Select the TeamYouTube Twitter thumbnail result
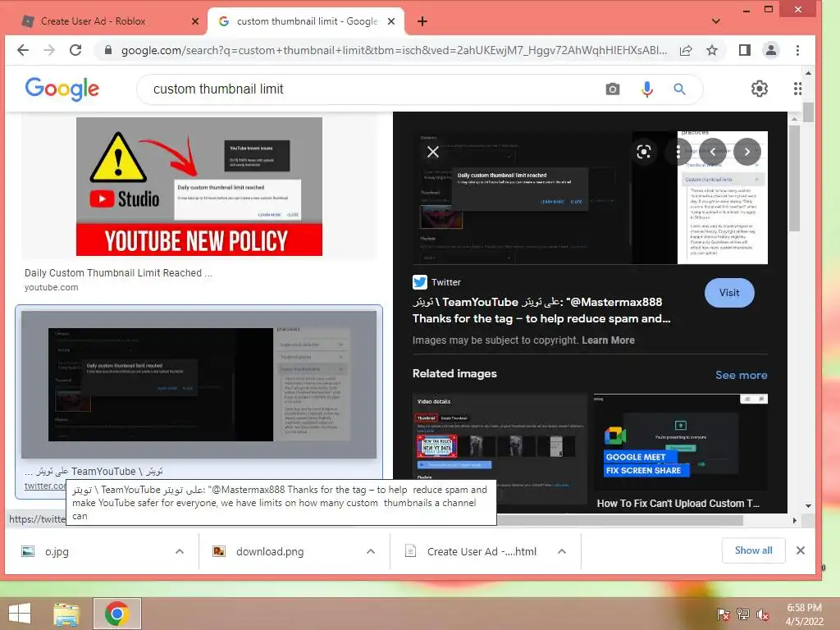Screen dimensions: 840x630 click(x=199, y=385)
